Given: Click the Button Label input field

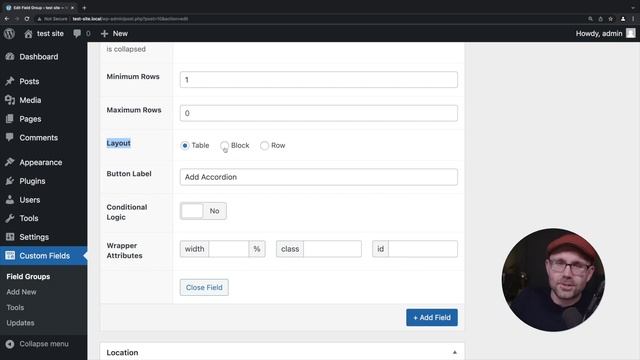Looking at the screenshot, I should point(319,177).
